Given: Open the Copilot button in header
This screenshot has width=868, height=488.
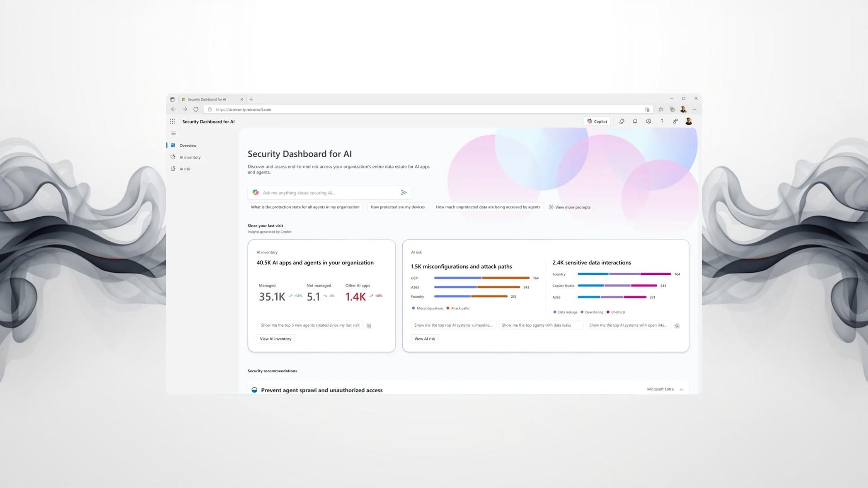Looking at the screenshot, I should (x=597, y=122).
